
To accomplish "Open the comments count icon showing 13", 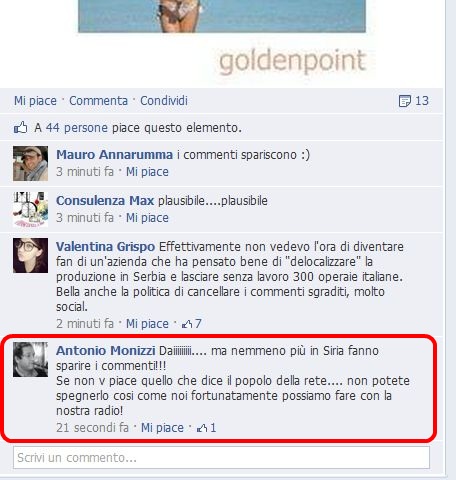I will coord(405,101).
